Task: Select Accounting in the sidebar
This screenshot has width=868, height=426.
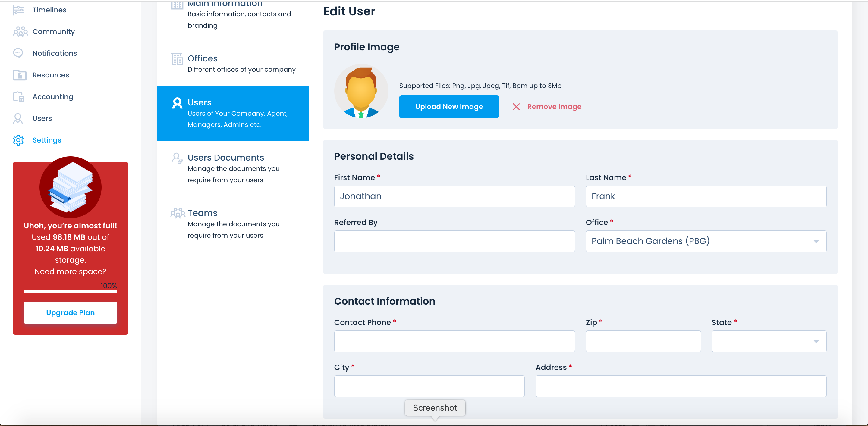Action: click(52, 97)
